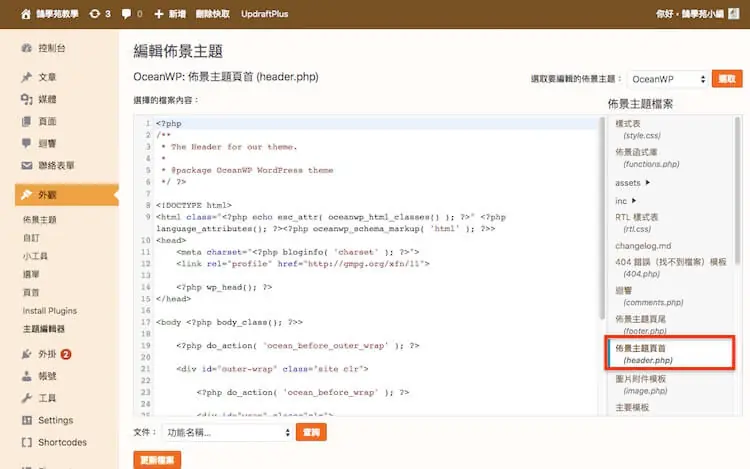The width and height of the screenshot is (750, 469).
Task: Open the 帳號 user icon
Action: coord(27,376)
